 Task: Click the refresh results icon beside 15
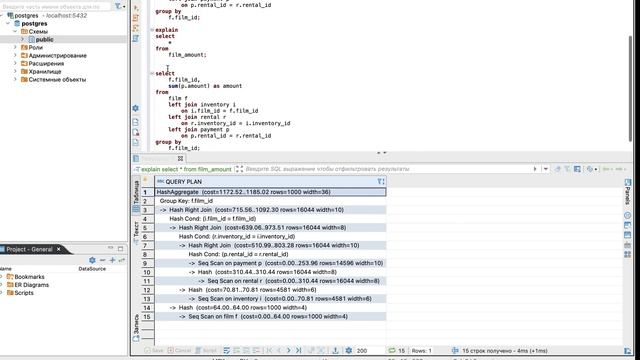coord(392,350)
